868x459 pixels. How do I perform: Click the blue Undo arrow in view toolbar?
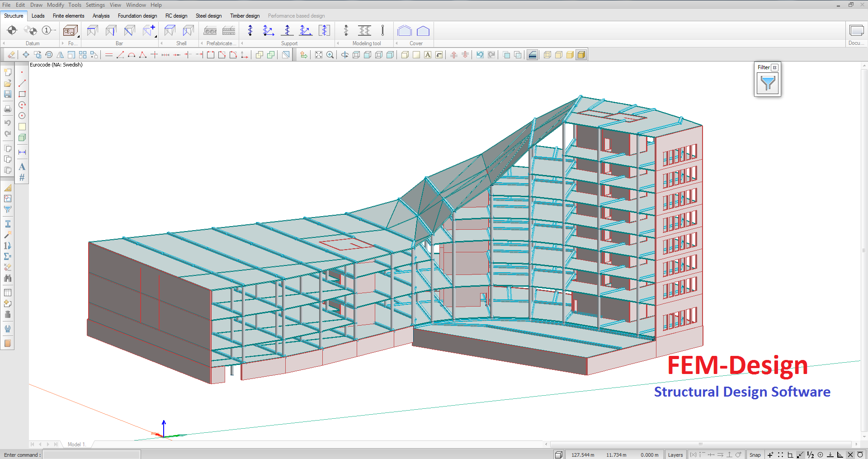coord(480,55)
